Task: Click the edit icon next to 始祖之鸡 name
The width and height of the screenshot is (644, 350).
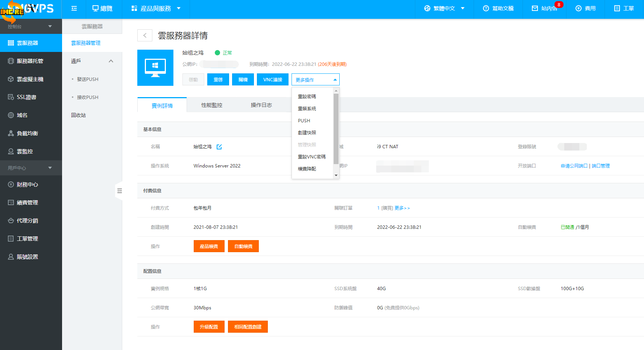Action: (219, 147)
